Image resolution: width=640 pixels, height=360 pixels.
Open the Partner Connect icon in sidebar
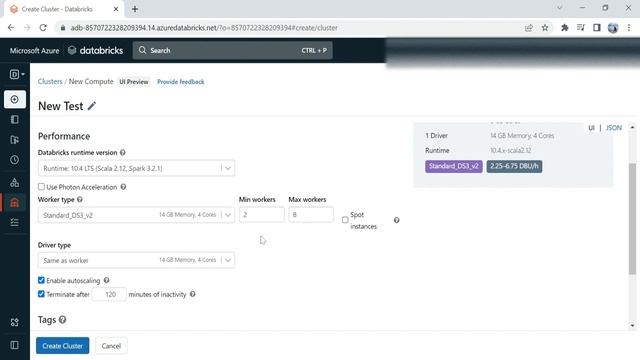15,322
